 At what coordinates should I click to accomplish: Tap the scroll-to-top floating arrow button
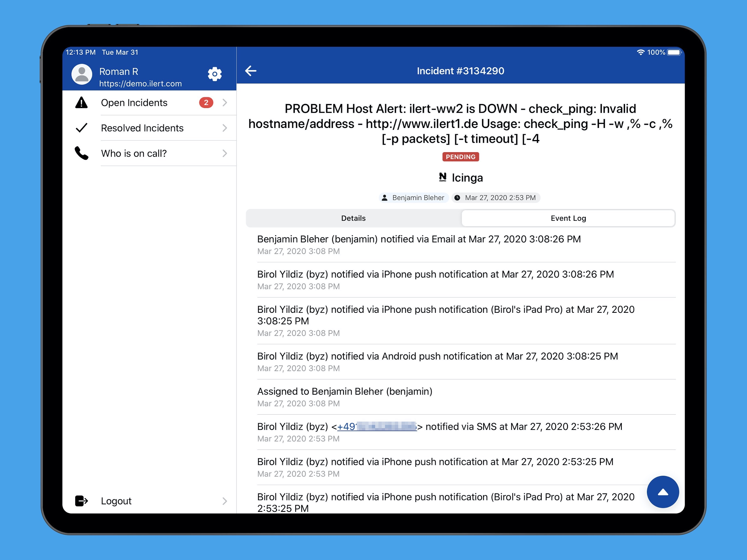(x=663, y=492)
